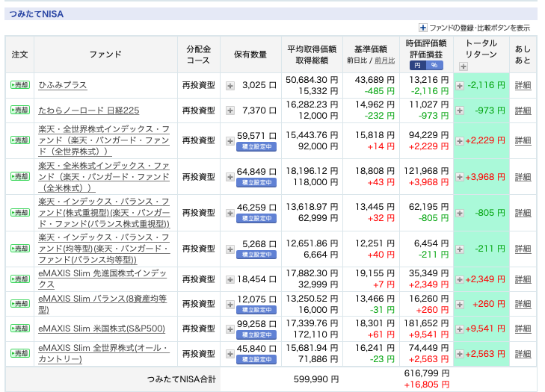Viewport: 545px width, 392px height.
Task: Expand total return plus next to -211 円
Action: (x=460, y=249)
